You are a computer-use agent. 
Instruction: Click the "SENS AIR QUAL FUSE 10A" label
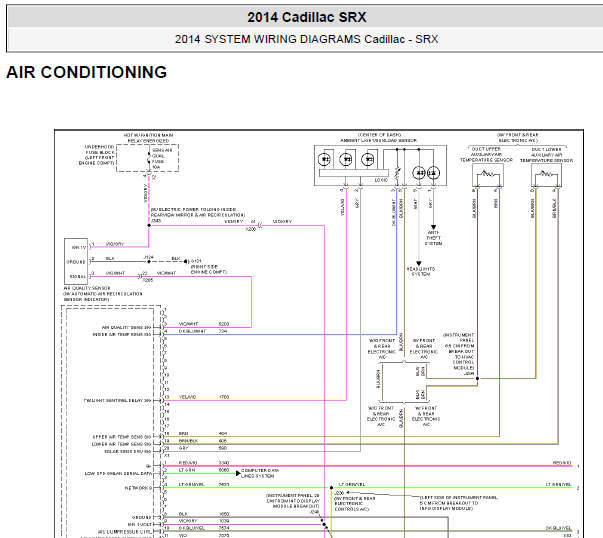pyautogui.click(x=162, y=159)
